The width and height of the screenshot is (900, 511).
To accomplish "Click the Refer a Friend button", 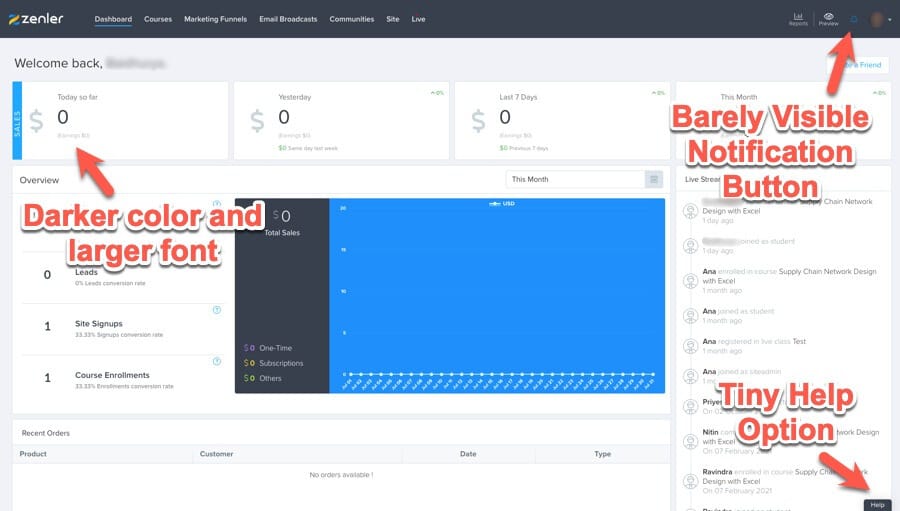I will [860, 65].
